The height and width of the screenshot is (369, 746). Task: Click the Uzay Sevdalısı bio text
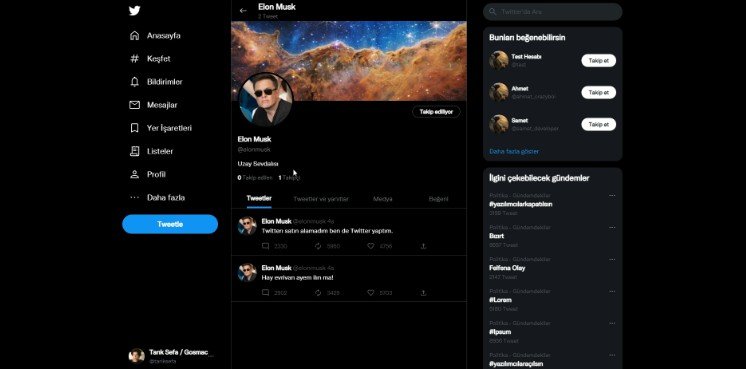(258, 164)
